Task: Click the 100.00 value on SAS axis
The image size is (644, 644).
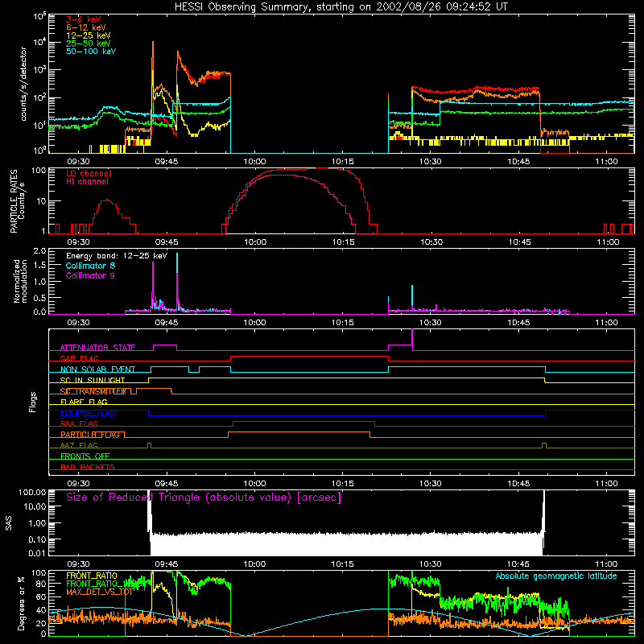Action: [32, 492]
